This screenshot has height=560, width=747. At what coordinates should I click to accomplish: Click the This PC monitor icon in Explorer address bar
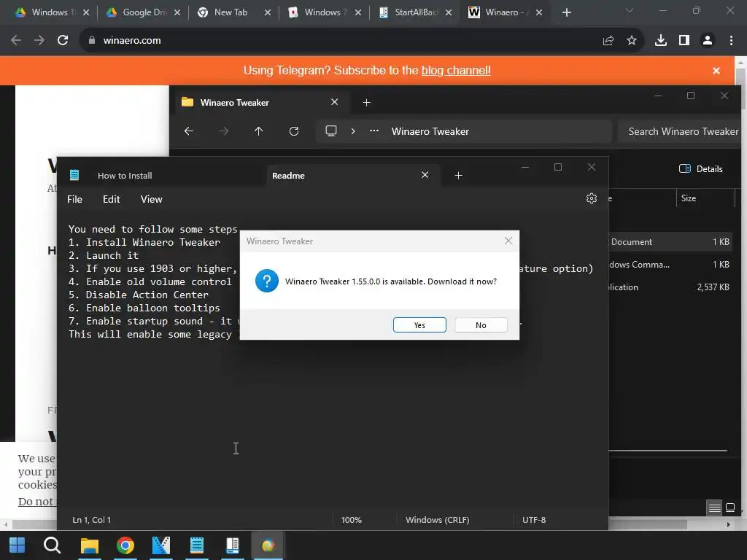[x=330, y=131]
